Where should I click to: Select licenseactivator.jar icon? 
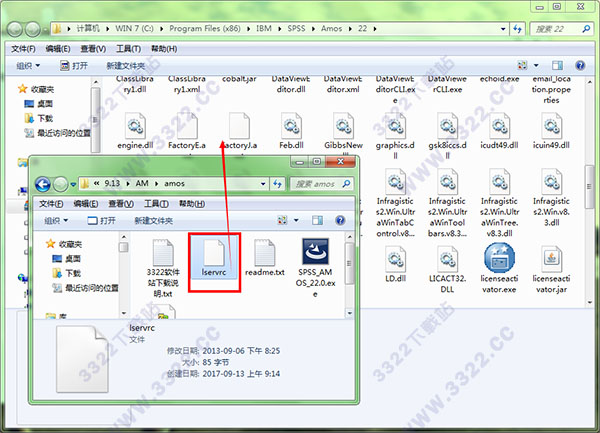coord(551,259)
